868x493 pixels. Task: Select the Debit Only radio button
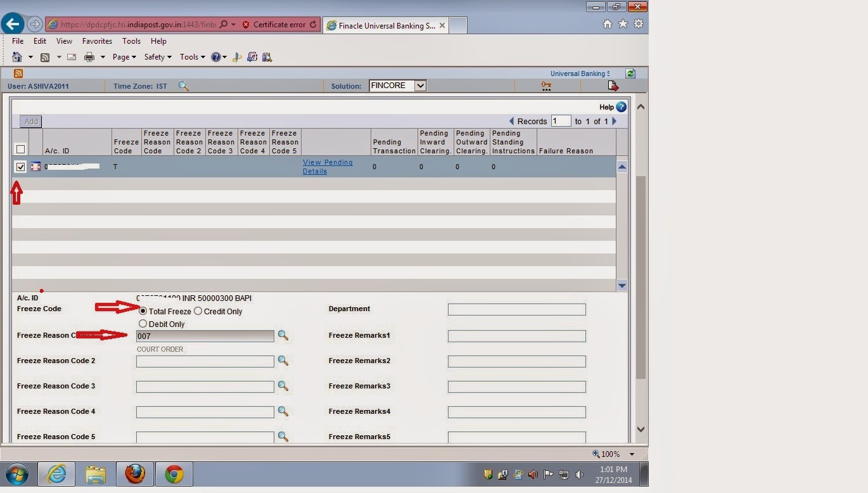coord(143,324)
